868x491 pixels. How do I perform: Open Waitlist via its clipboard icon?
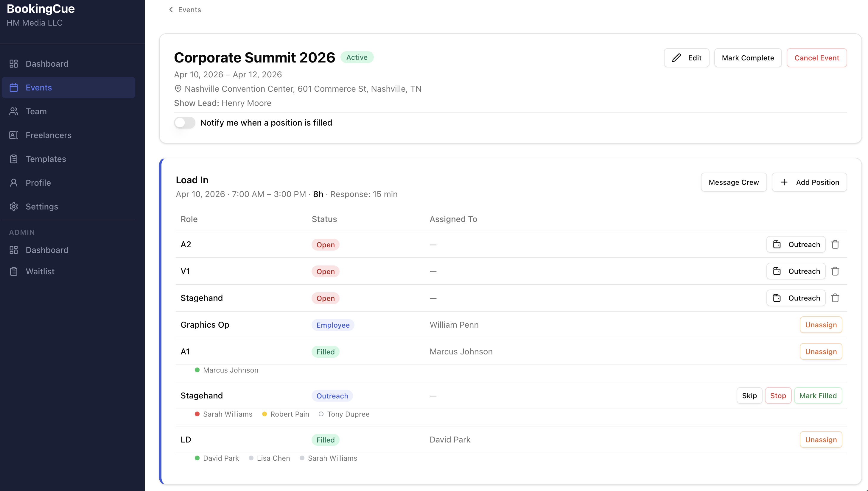[14, 271]
